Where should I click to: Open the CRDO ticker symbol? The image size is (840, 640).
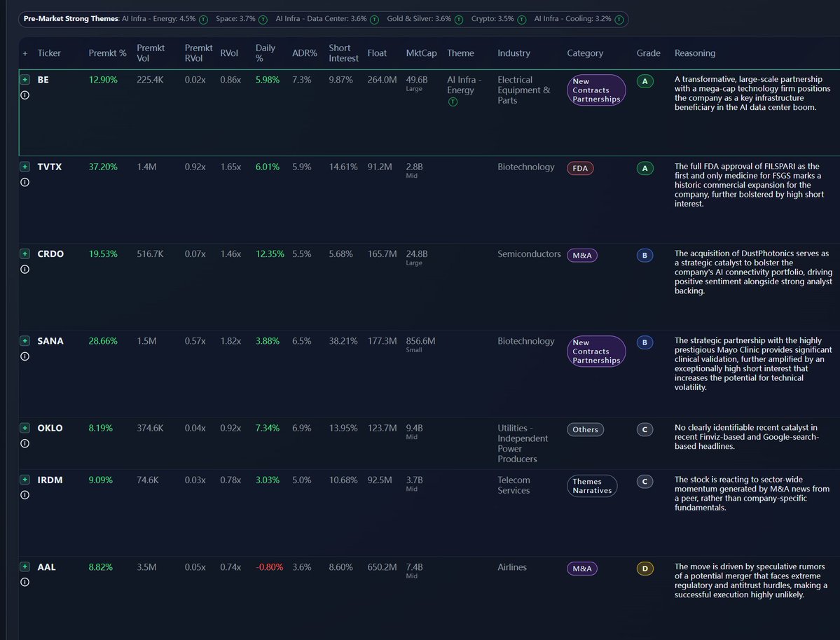click(x=50, y=254)
